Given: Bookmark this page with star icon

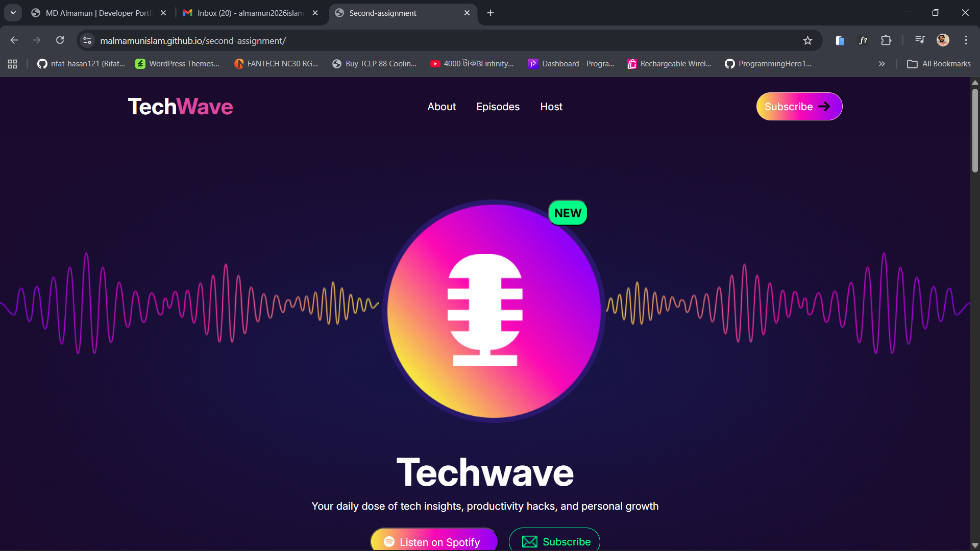Looking at the screenshot, I should [807, 40].
